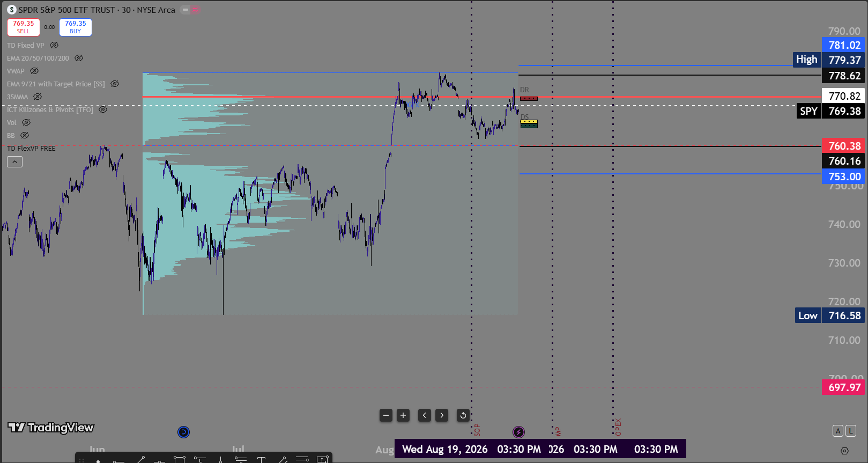Viewport: 868px width, 463px height.
Task: Zoom out the chart
Action: click(x=386, y=415)
